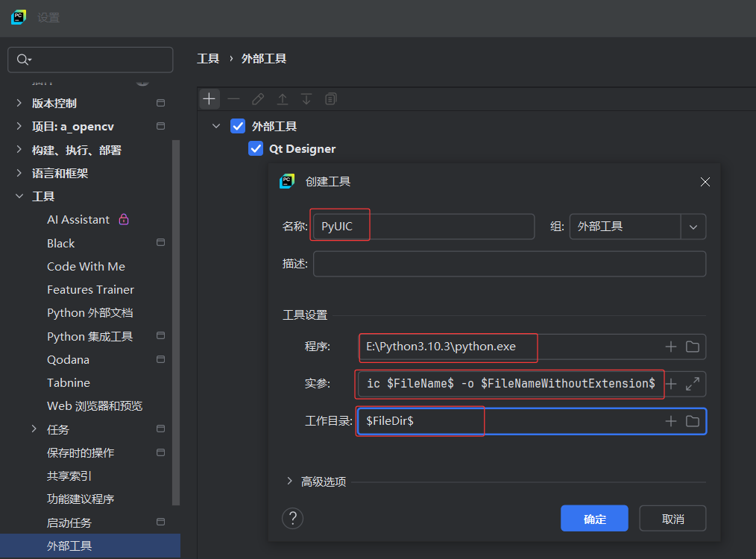The height and width of the screenshot is (559, 756).
Task: Select Tabnine in settings tree
Action: coord(69,382)
